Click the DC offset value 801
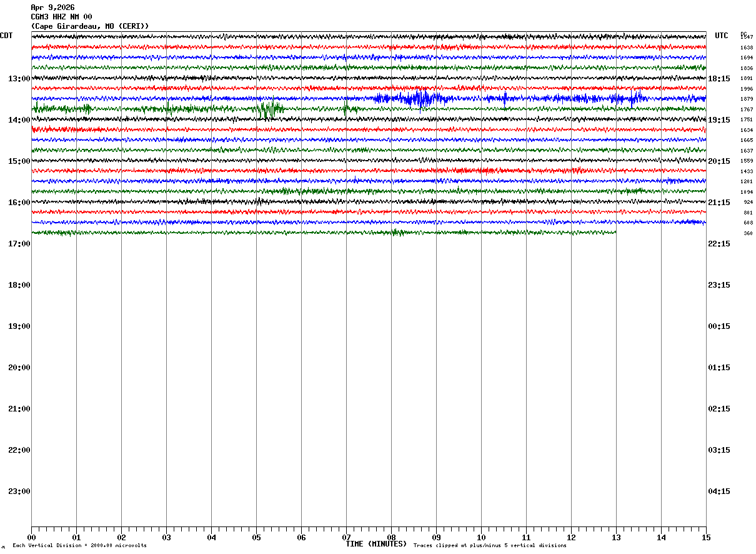This screenshot has height=554, width=756. [748, 213]
